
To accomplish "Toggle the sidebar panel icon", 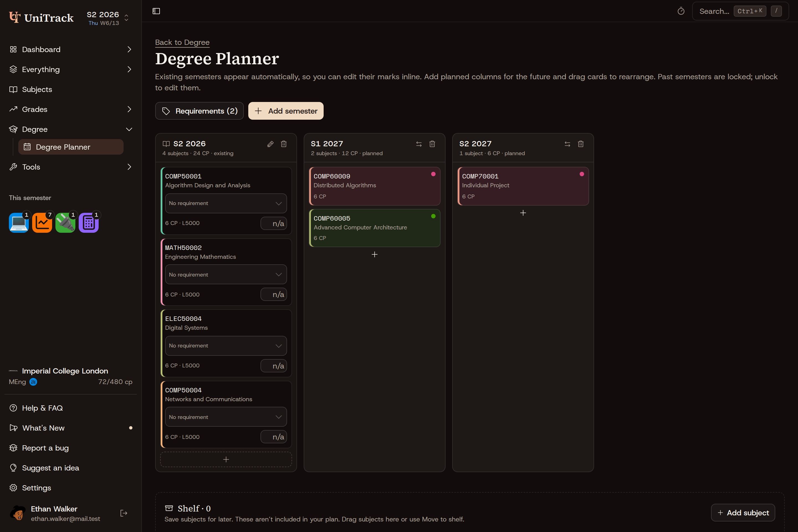I will click(x=156, y=11).
